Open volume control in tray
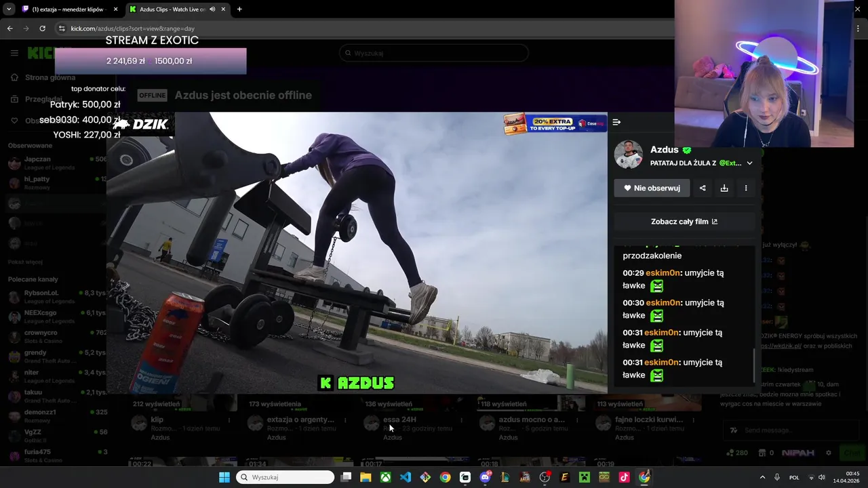 (x=821, y=477)
